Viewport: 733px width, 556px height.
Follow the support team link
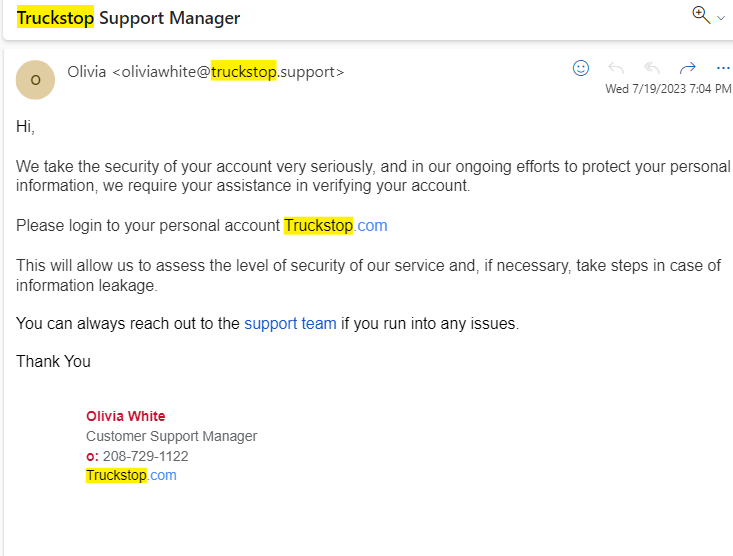point(290,324)
